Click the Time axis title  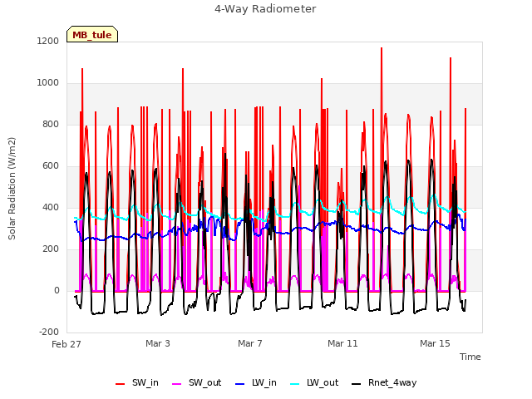[470, 357]
